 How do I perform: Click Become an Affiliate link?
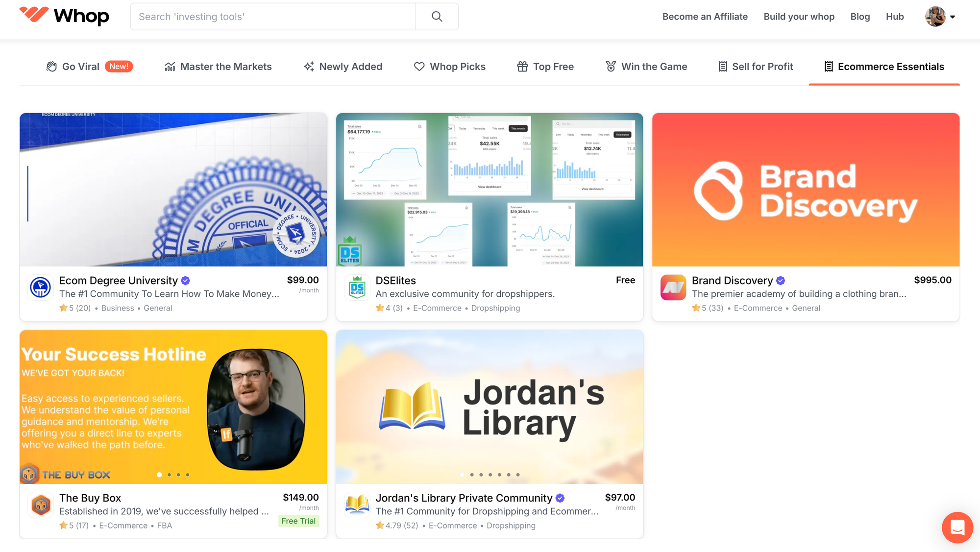(x=705, y=17)
